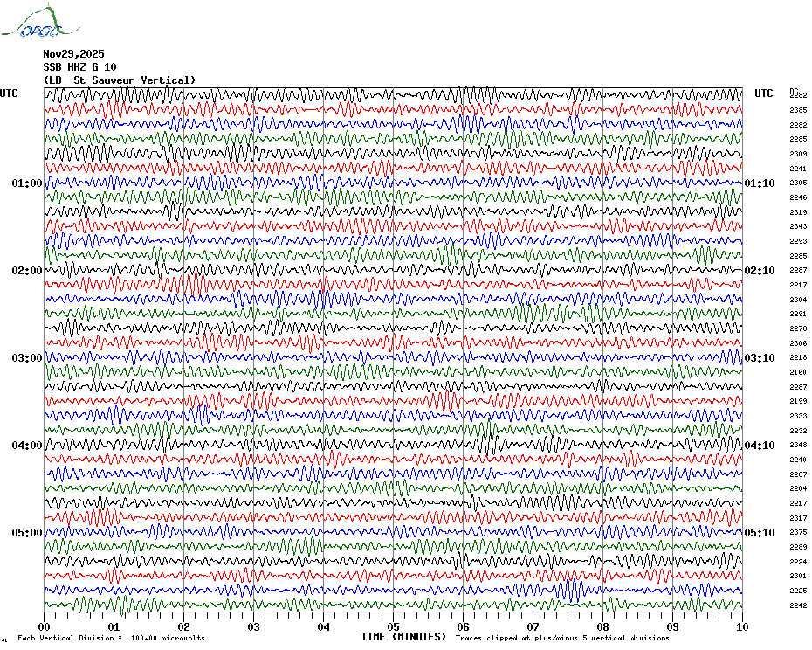This screenshot has height=650, width=812.
Task: Click the DC value 2317
Action: click(798, 518)
